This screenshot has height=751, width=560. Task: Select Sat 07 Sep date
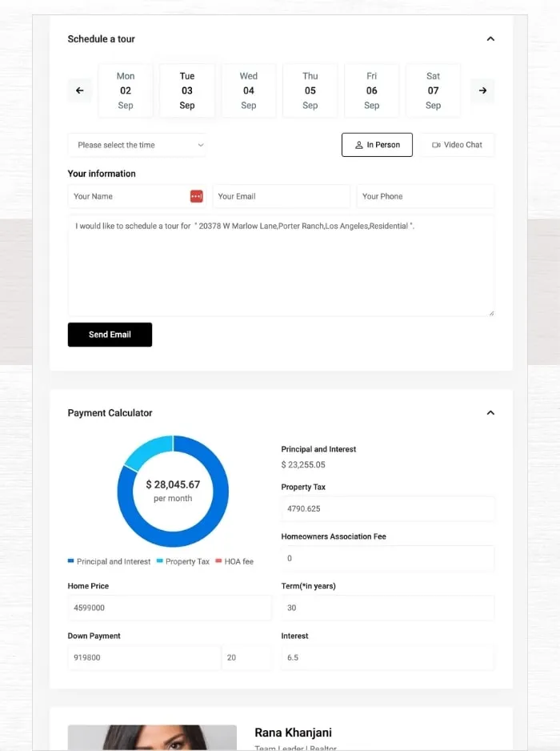tap(433, 90)
